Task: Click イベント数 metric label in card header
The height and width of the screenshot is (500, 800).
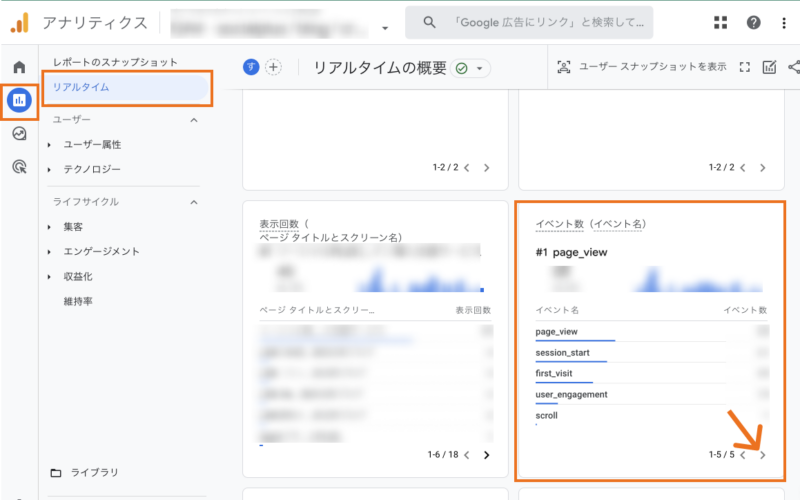Action: [x=559, y=224]
